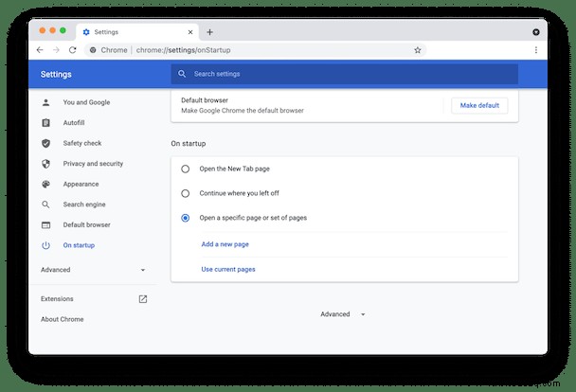Image resolution: width=576 pixels, height=392 pixels.
Task: Click the Autofill clipboard icon
Action: point(45,122)
